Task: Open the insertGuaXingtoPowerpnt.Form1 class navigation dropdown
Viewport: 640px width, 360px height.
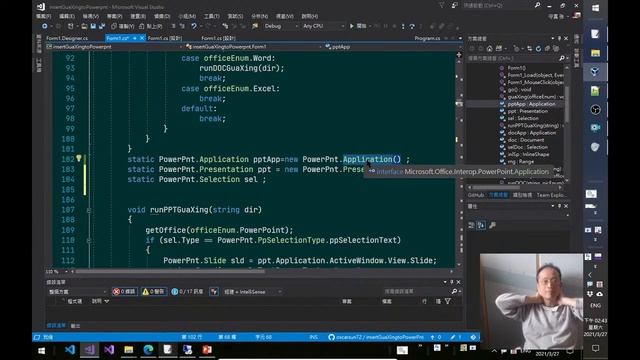Action: tap(253, 47)
